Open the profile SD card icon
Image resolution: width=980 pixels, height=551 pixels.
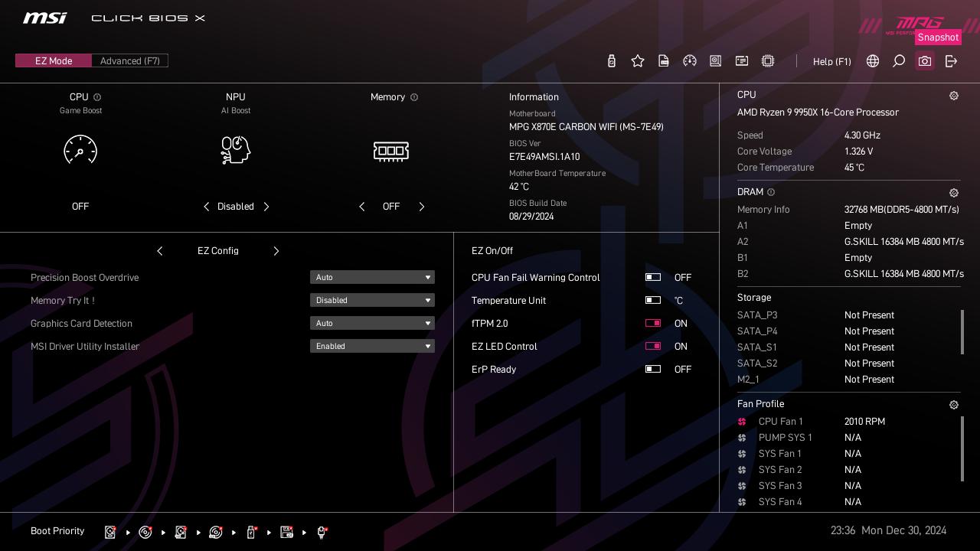pos(664,61)
